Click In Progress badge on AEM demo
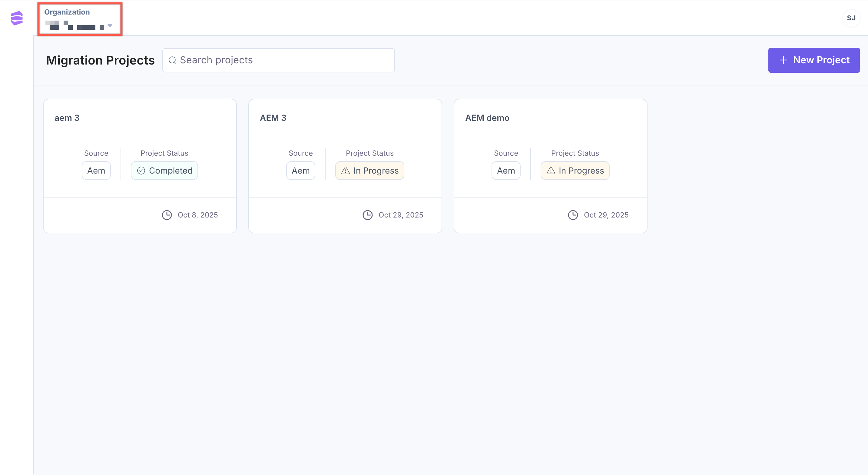868x475 pixels. click(575, 171)
